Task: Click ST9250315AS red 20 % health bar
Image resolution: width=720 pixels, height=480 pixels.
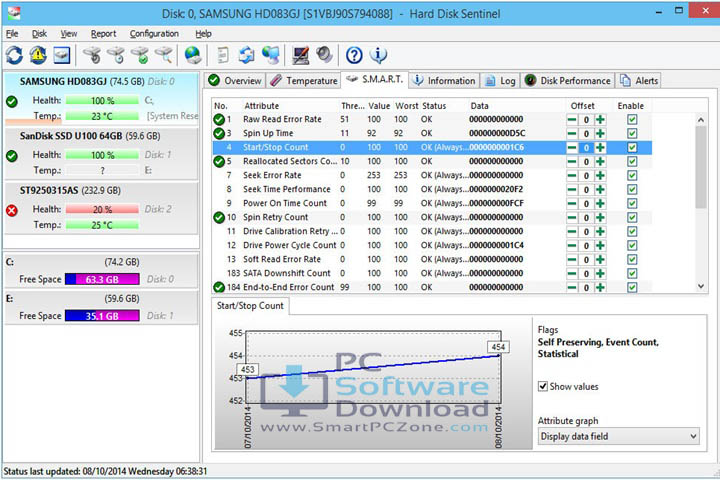Action: point(102,209)
